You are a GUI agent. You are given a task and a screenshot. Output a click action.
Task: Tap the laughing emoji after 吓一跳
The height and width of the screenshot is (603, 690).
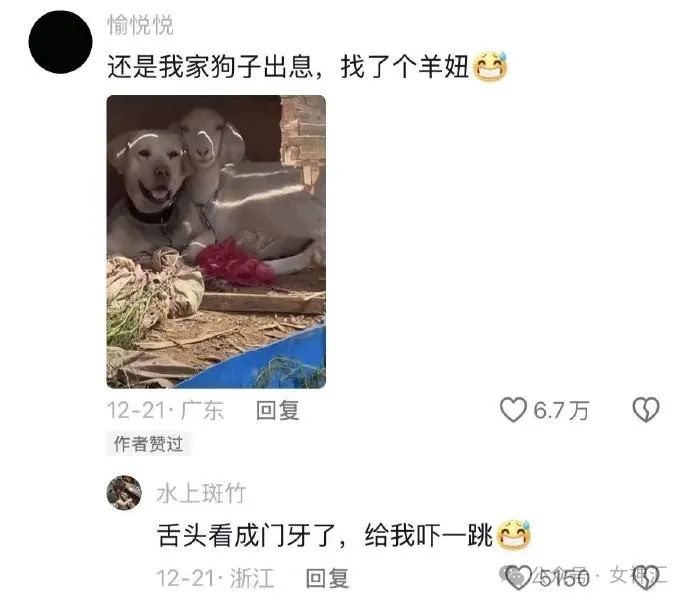(x=514, y=535)
